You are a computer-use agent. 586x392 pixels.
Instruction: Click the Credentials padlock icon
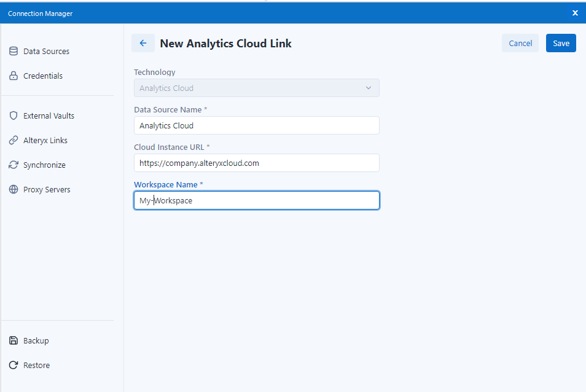pos(14,76)
